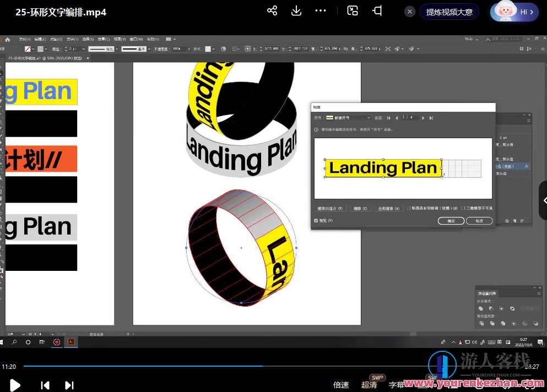The height and width of the screenshot is (392, 547).
Task: Open the three-dot more options menu
Action: coord(321,11)
